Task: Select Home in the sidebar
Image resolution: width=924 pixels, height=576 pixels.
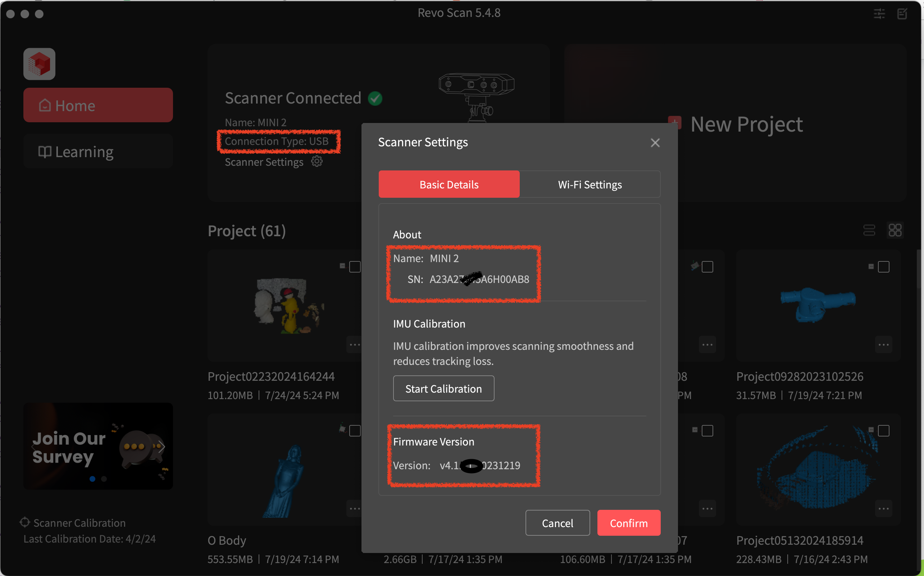Action: 98,105
